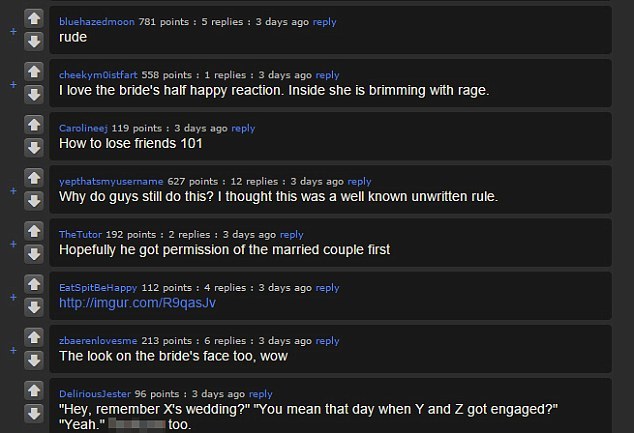Expand replies under yepthatsmyusername's comment
The height and width of the screenshot is (433, 634).
coord(13,190)
